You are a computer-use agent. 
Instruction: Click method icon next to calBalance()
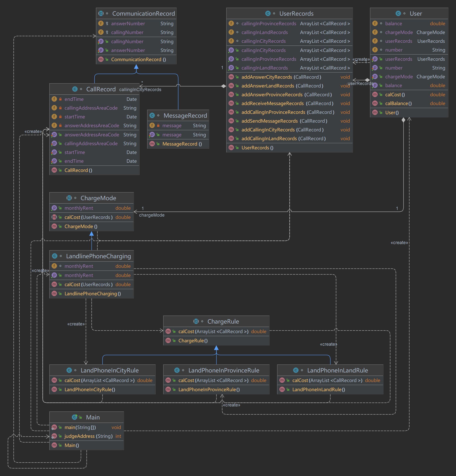pos(375,104)
